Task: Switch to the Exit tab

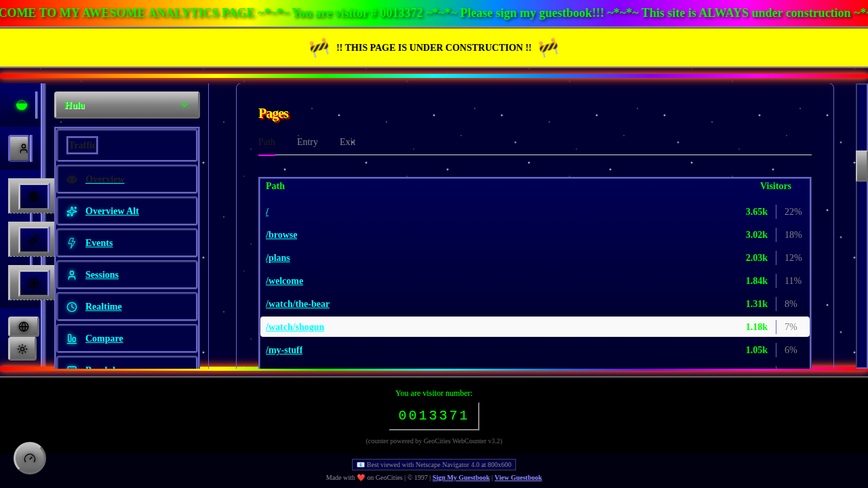Action: pos(347,142)
